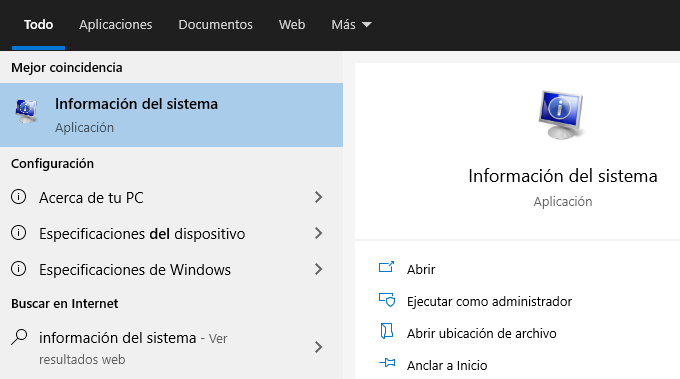Expand the web search result chevron
The image size is (680, 379).
point(319,347)
